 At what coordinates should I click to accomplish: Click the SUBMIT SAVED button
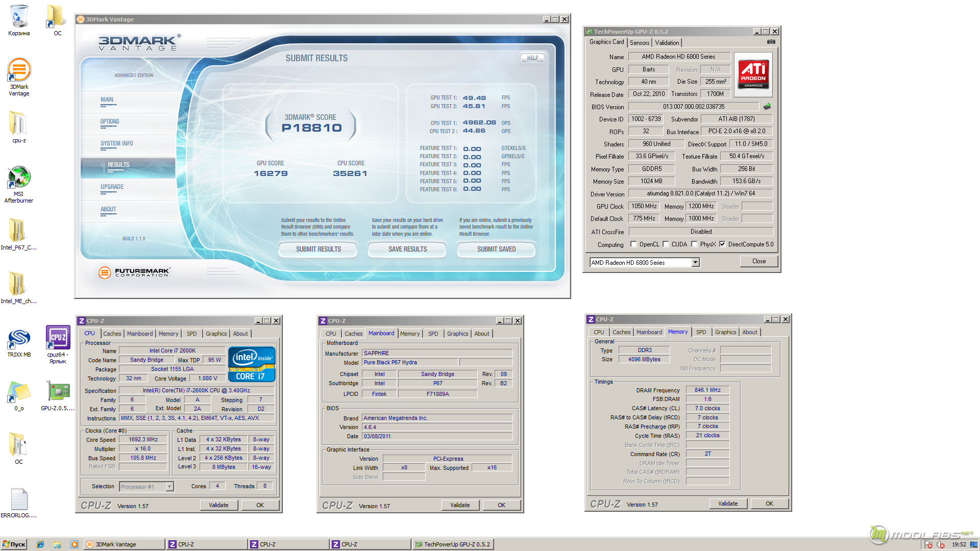pos(496,249)
